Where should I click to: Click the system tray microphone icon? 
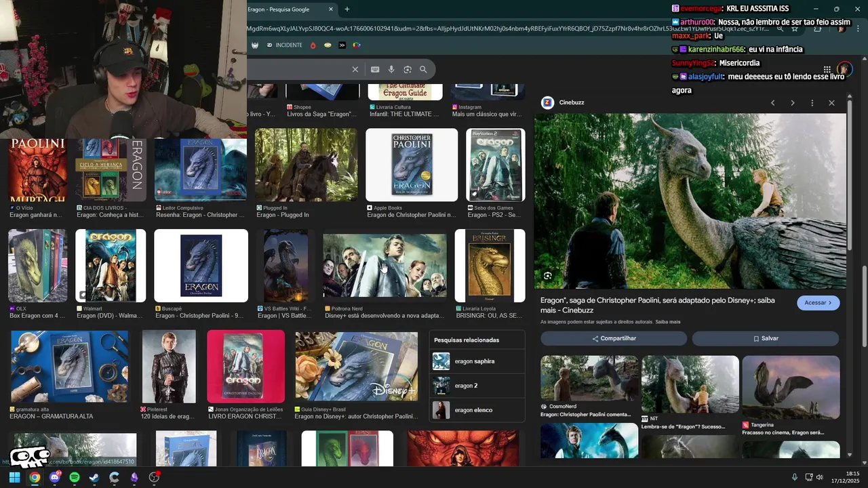click(x=795, y=477)
